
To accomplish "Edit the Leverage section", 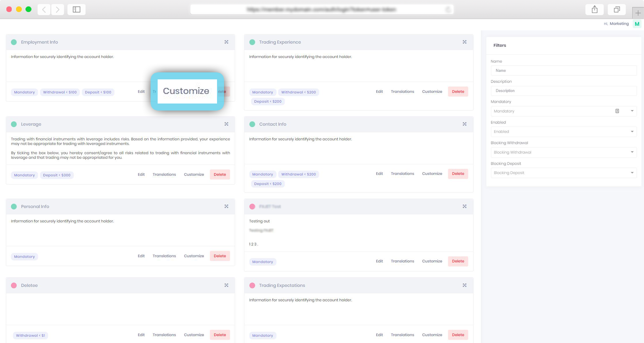I will [141, 175].
